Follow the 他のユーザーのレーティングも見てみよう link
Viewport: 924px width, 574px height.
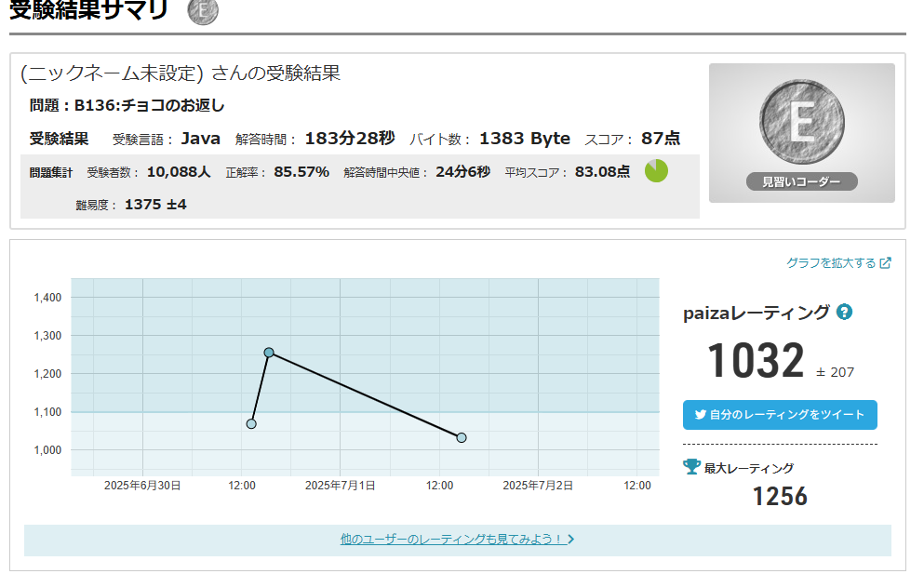pyautogui.click(x=457, y=539)
